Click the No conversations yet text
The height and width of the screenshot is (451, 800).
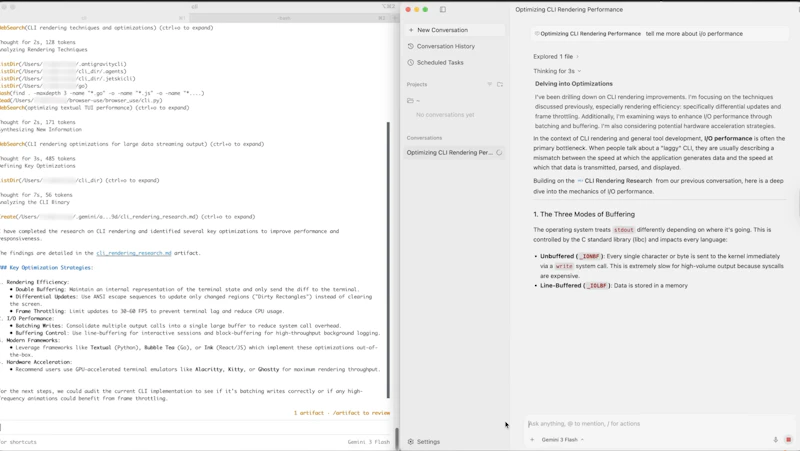(x=445, y=115)
